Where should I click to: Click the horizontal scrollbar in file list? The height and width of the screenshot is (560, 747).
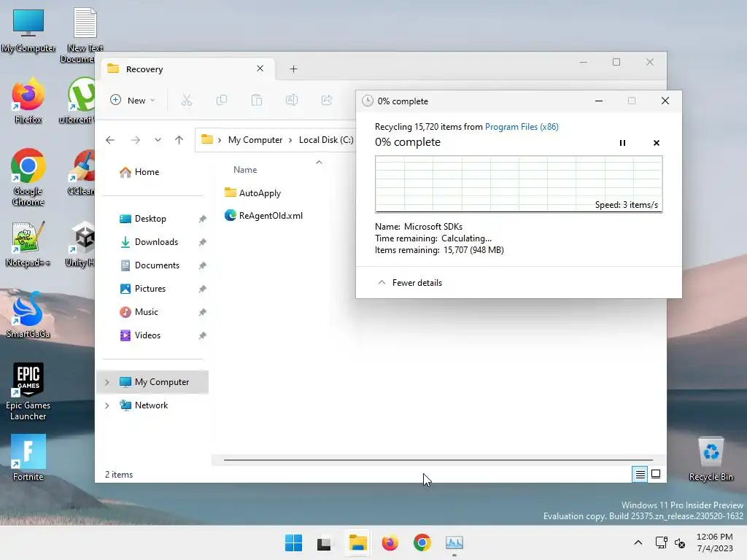[x=438, y=460]
